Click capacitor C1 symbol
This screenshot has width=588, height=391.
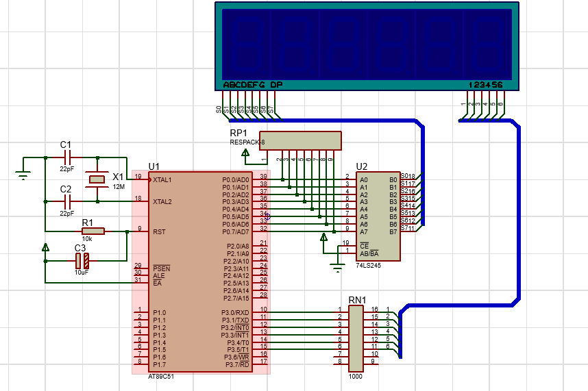point(68,157)
